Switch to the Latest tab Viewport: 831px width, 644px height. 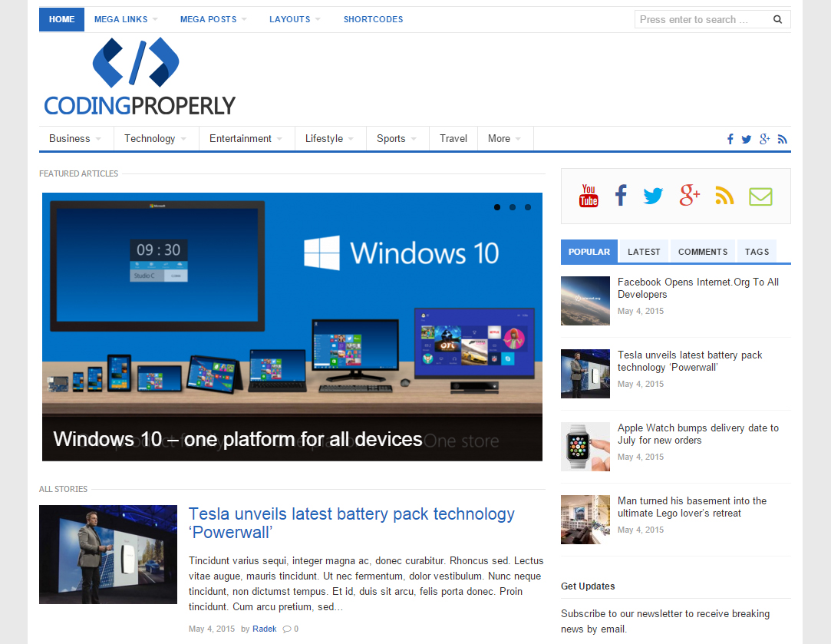[x=644, y=252]
